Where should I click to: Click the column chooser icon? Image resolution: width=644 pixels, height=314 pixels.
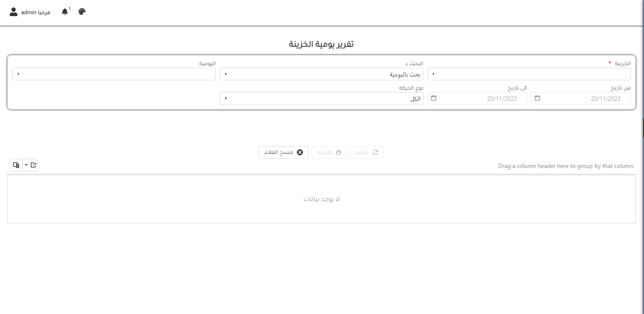[16, 166]
